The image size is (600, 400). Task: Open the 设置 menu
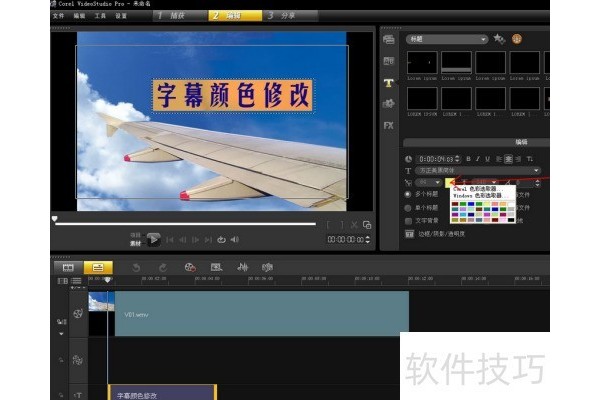tap(121, 16)
